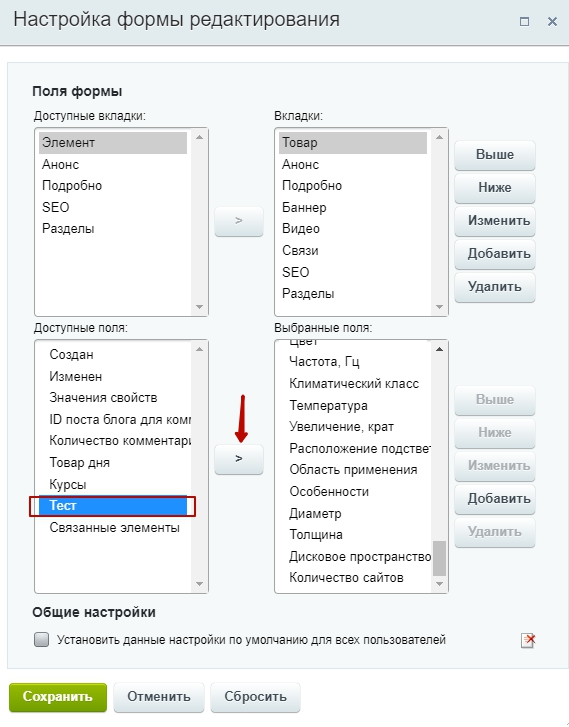The image size is (569, 727).
Task: Click the scrollbar thumb in selected fields list
Action: [439, 558]
